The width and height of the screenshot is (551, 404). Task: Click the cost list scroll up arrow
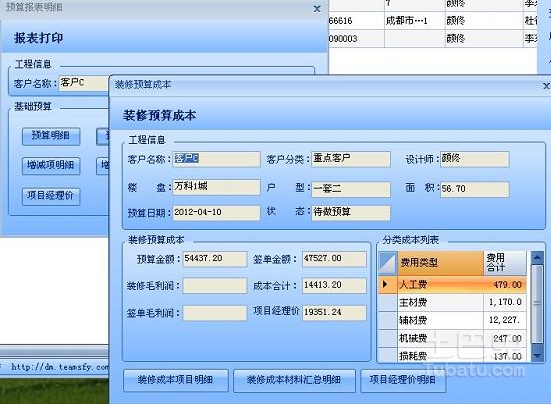click(537, 258)
